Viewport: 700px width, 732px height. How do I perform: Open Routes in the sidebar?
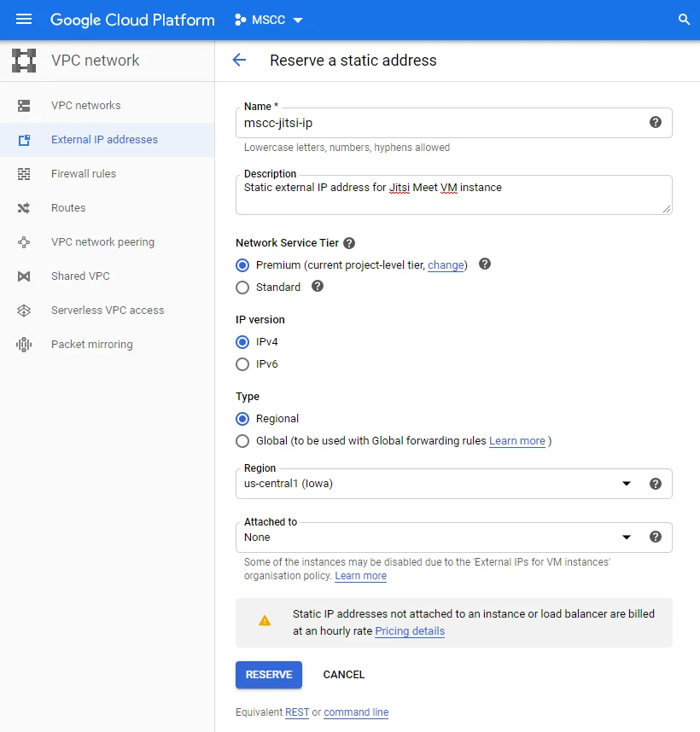pos(107,208)
